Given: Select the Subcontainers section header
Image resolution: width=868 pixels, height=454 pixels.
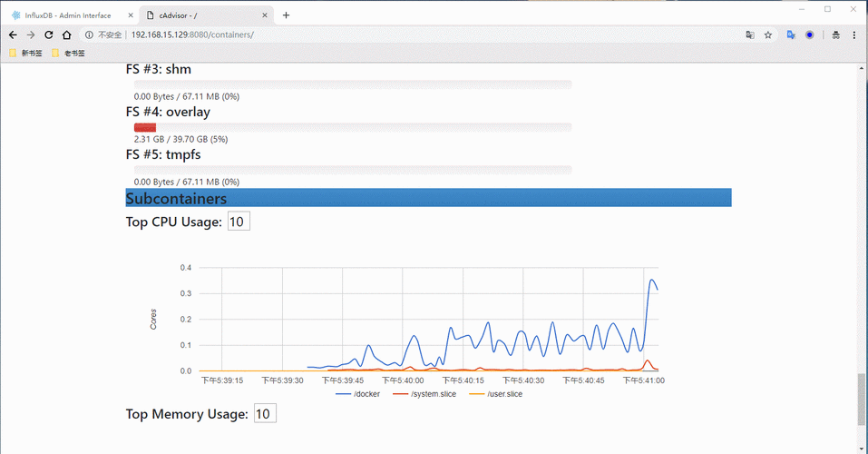Looking at the screenshot, I should (428, 198).
